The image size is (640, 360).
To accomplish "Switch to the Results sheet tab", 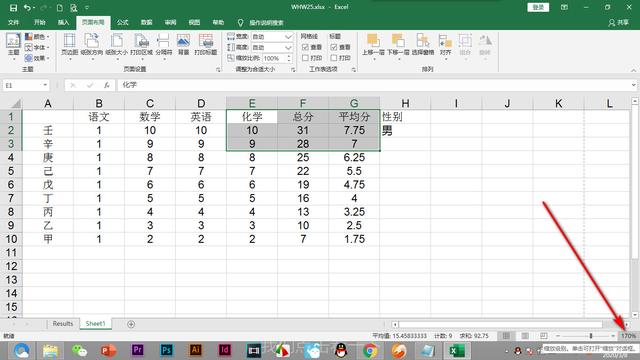I will click(x=63, y=323).
